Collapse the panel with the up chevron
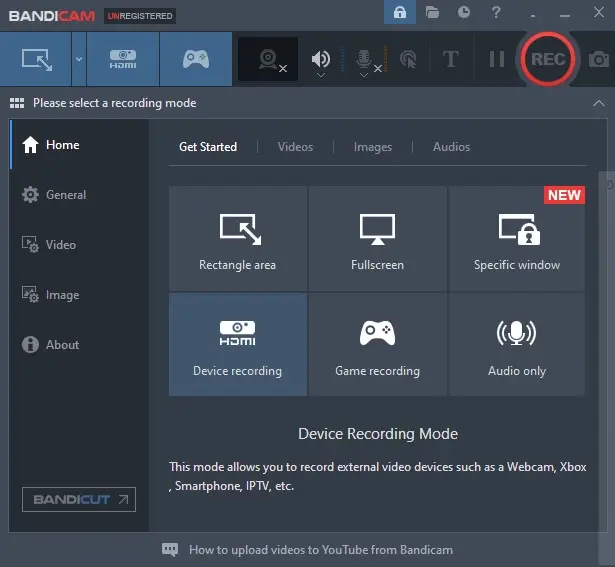 599,103
